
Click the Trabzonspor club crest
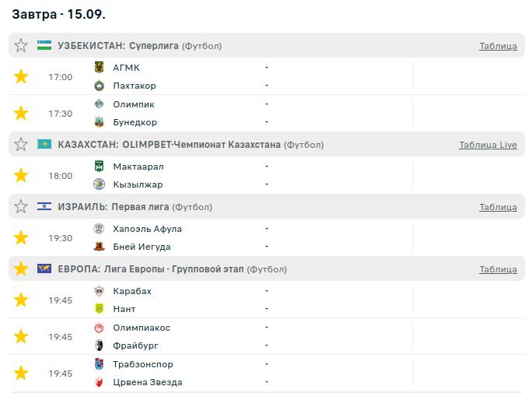(x=99, y=364)
